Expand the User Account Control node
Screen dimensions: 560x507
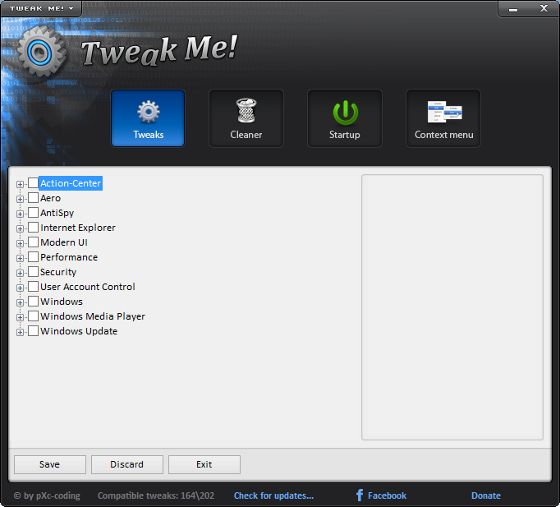click(20, 288)
